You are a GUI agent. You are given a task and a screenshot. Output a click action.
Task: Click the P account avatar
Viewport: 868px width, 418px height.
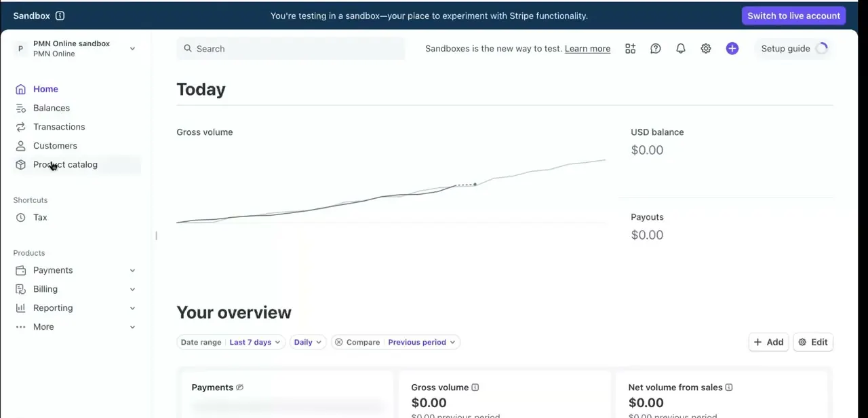click(20, 48)
